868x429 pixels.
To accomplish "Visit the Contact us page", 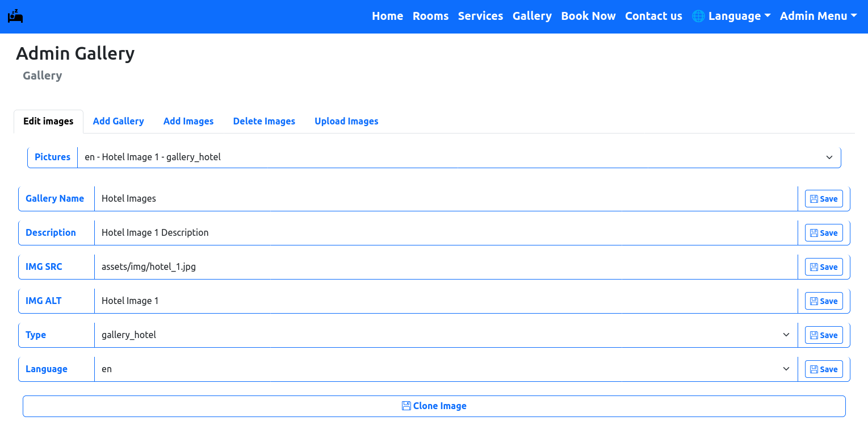I will pos(654,16).
